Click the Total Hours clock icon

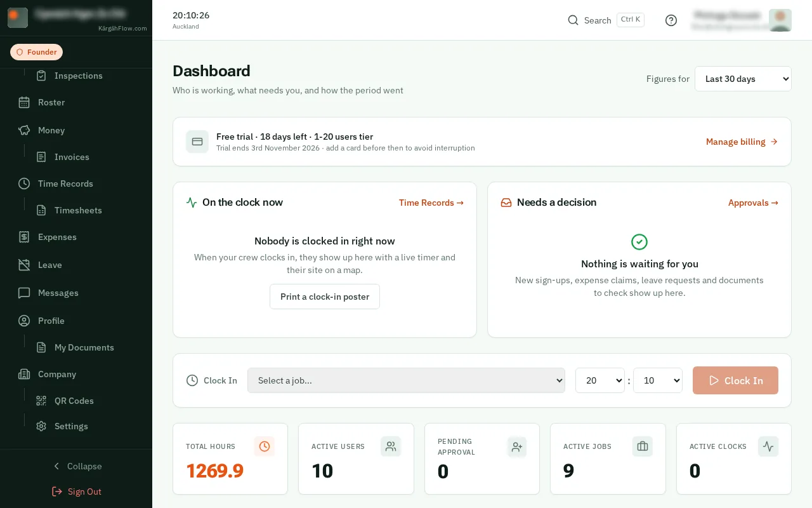pyautogui.click(x=265, y=446)
